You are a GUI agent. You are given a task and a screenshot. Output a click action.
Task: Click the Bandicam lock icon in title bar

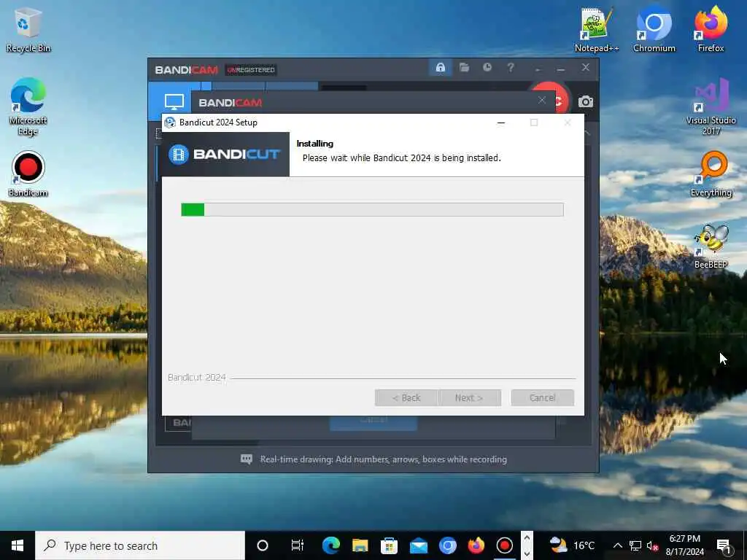point(440,68)
